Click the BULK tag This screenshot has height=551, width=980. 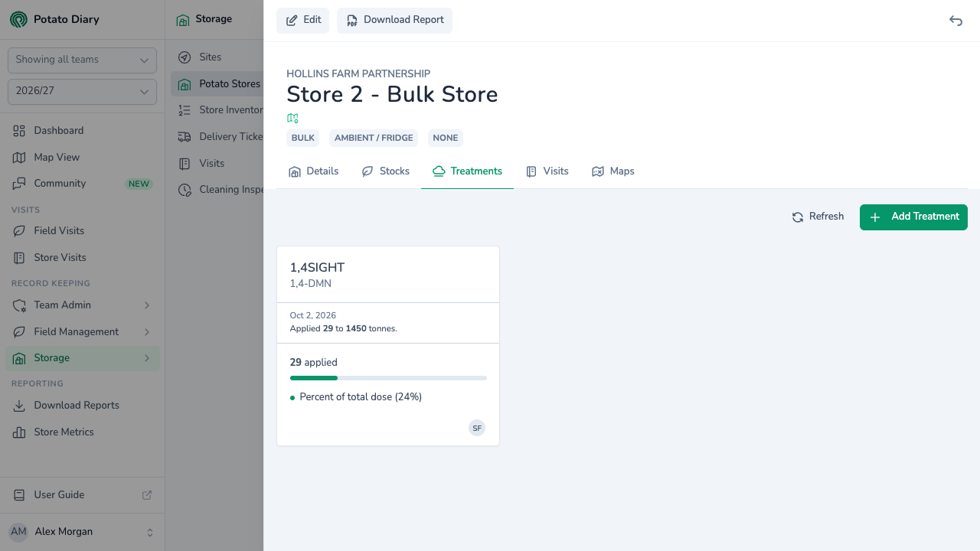click(x=303, y=139)
